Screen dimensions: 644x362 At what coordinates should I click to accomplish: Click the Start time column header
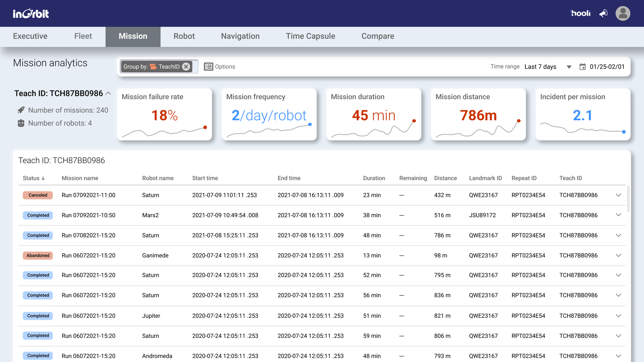point(205,178)
